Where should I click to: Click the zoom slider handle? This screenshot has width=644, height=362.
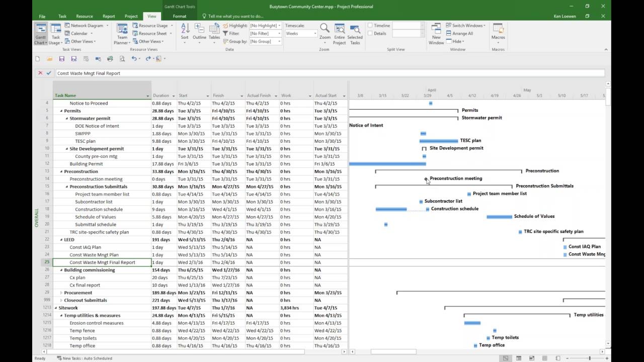590,358
